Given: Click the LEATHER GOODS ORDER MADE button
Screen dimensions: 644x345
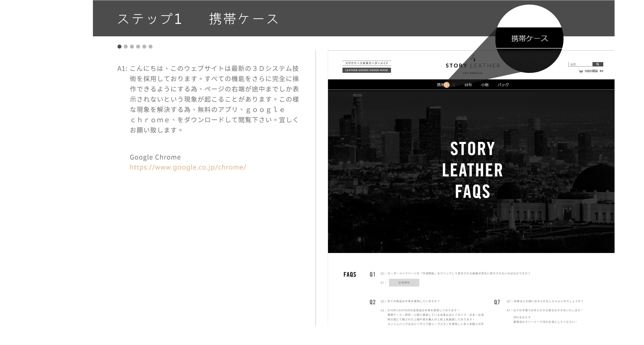Looking at the screenshot, I should point(366,70).
